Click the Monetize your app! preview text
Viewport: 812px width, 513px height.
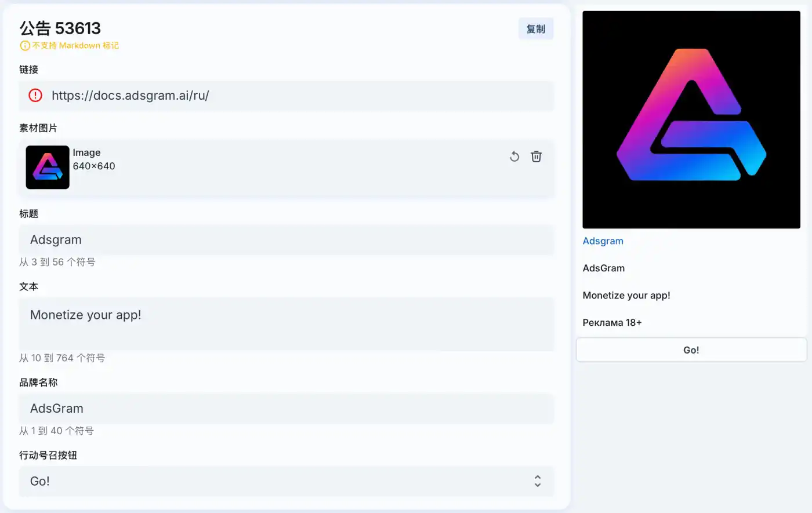(626, 295)
